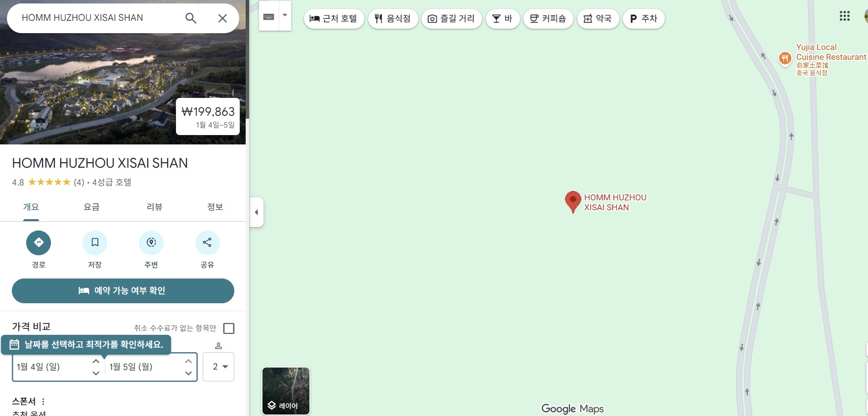
Task: Click 날짜를 선택하고 최적가를 확인하세요 tooltip
Action: pyautogui.click(x=86, y=345)
